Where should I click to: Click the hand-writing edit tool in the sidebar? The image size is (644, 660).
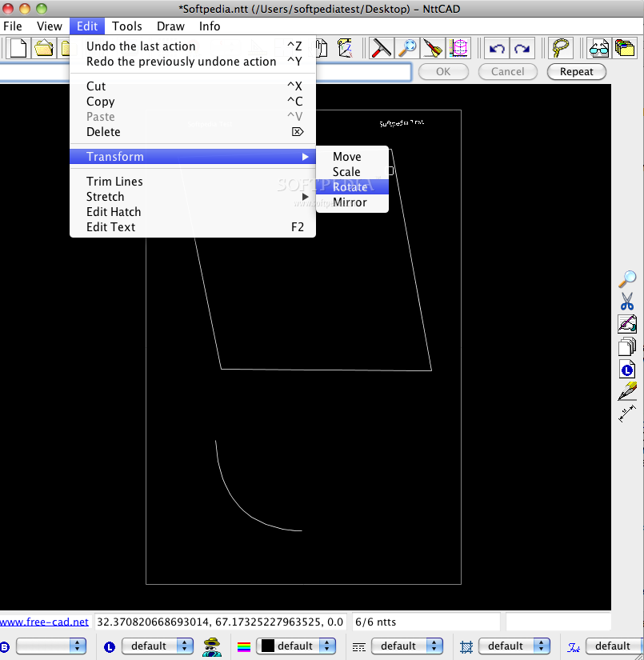(627, 324)
